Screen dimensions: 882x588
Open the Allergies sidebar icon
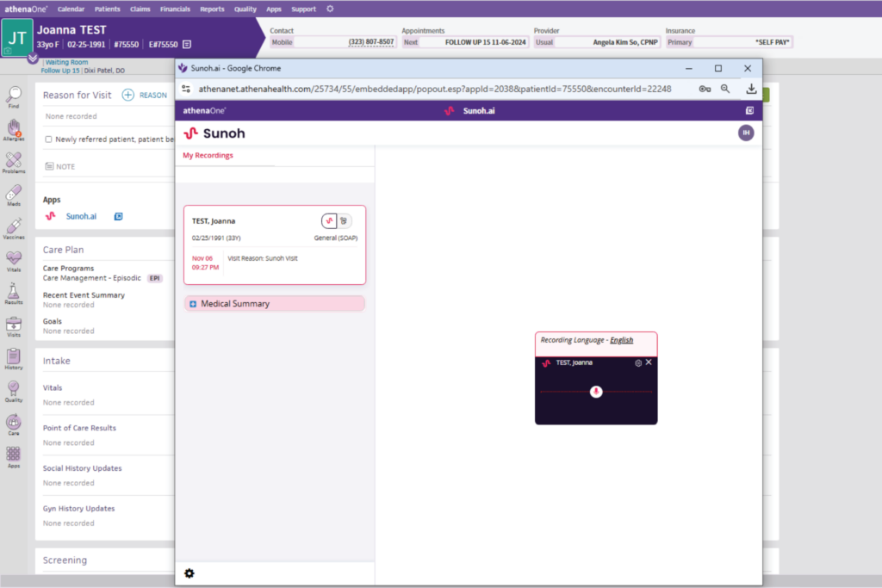(14, 130)
